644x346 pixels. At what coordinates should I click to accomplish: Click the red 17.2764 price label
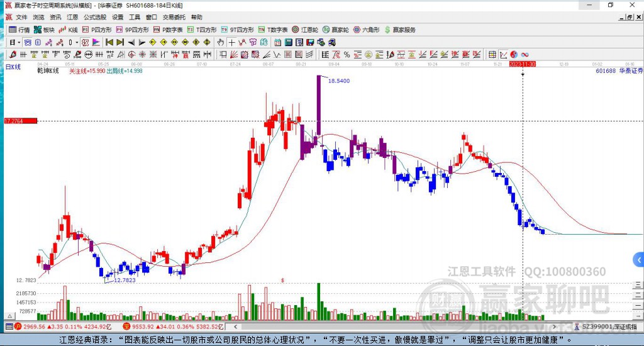point(21,121)
